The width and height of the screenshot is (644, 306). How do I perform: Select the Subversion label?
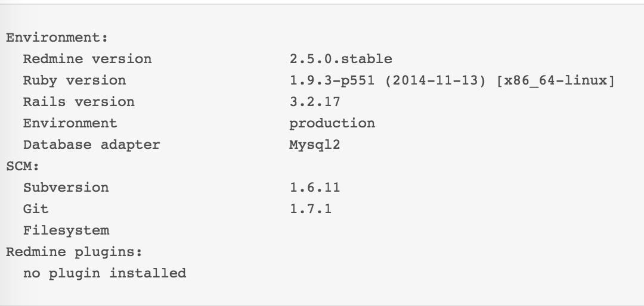pyautogui.click(x=66, y=188)
